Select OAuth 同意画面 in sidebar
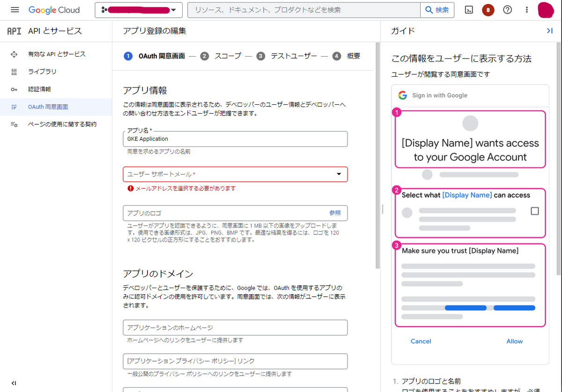Screen dimensions: 562x392 pos(56,107)
